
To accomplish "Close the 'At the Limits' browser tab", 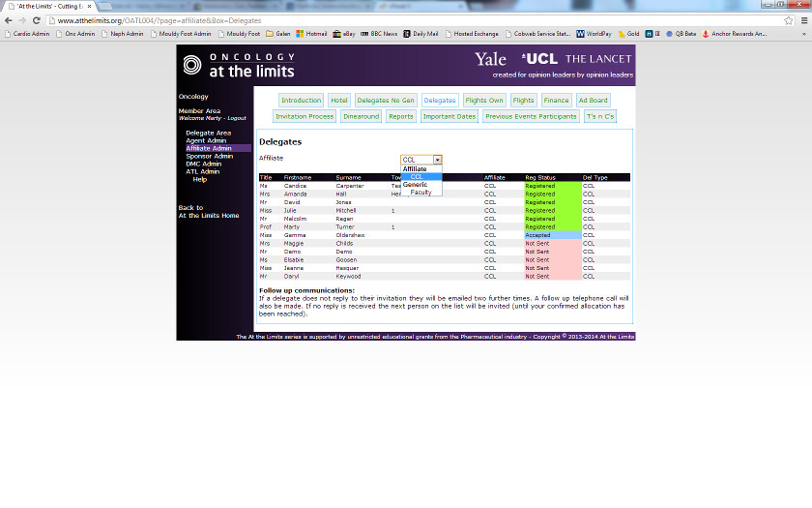I will pyautogui.click(x=89, y=6).
